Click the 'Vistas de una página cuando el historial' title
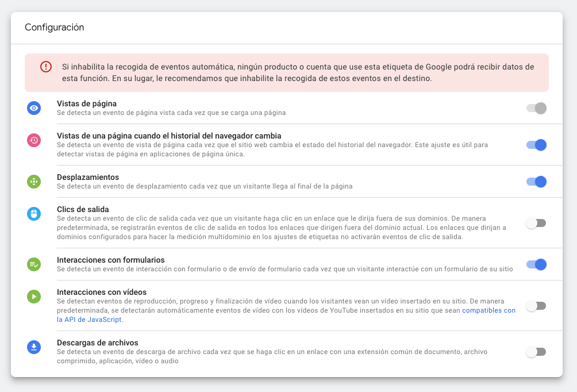The width and height of the screenshot is (577, 392). click(x=169, y=136)
